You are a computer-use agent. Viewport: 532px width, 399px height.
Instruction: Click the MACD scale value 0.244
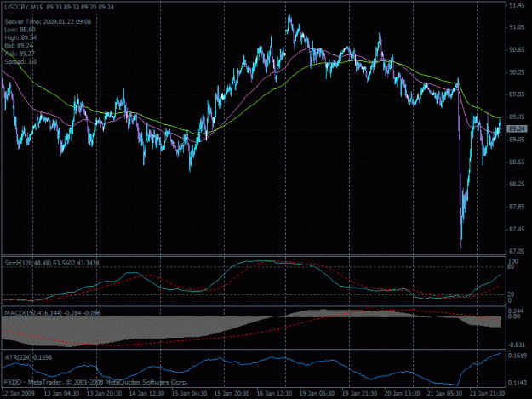(x=514, y=311)
